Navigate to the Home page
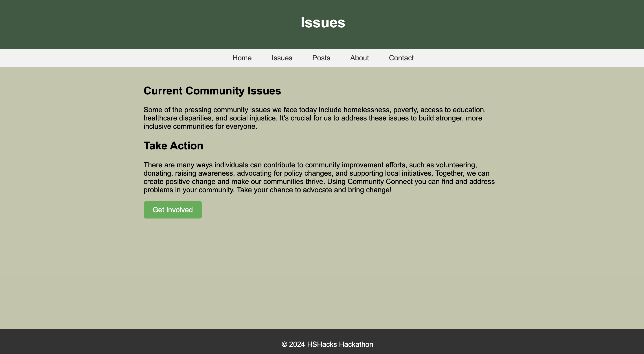 (x=242, y=58)
